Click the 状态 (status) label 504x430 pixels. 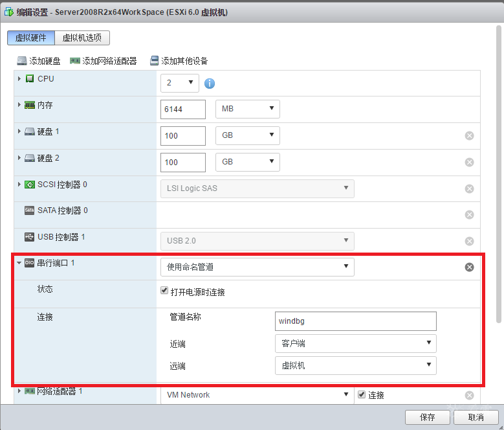[x=45, y=289]
